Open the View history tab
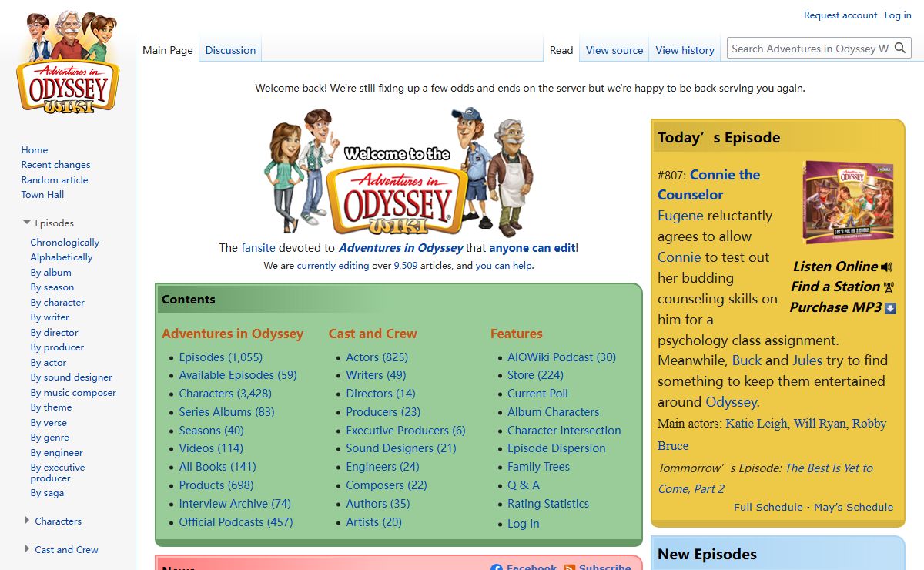This screenshot has height=570, width=924. [685, 50]
